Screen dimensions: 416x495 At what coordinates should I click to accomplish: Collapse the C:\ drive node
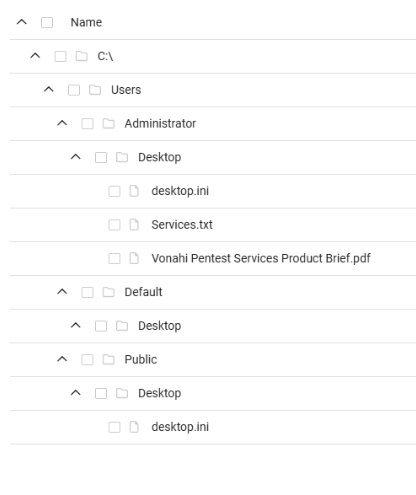[35, 56]
